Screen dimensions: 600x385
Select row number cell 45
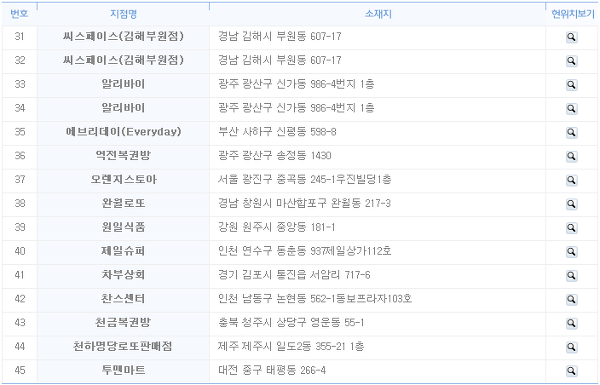pyautogui.click(x=20, y=370)
